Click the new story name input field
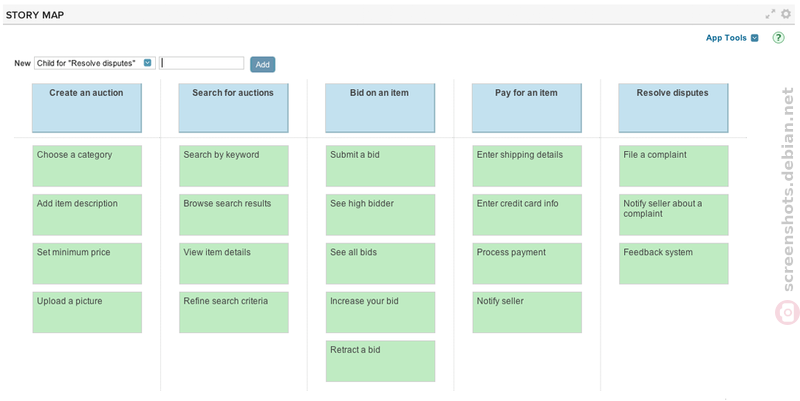Screen dimensions: 800x401 (x=202, y=63)
